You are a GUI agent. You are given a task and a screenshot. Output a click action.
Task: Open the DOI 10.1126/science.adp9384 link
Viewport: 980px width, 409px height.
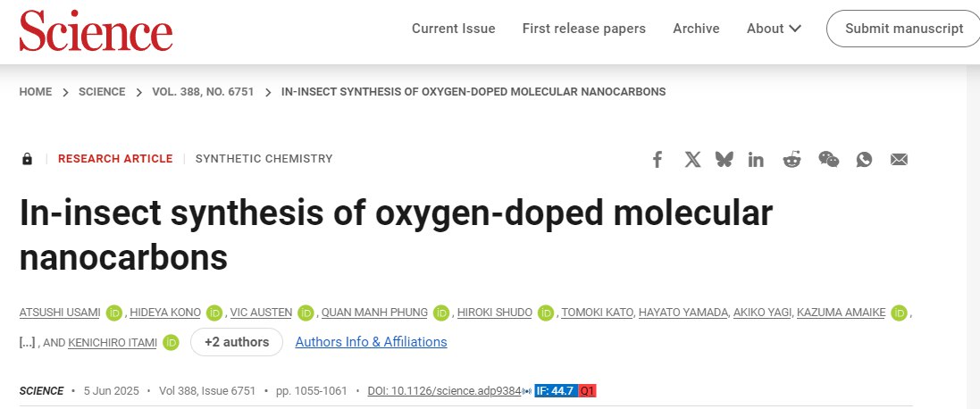click(x=444, y=391)
